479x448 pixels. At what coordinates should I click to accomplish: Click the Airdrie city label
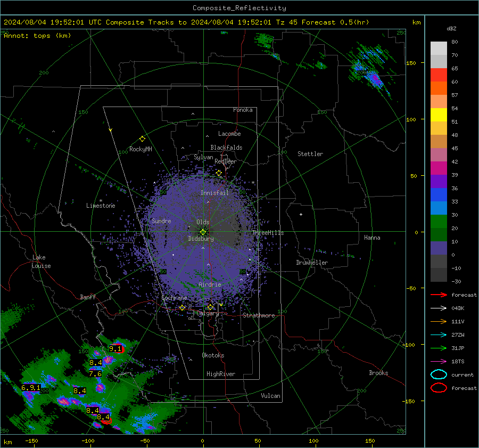[x=210, y=284]
